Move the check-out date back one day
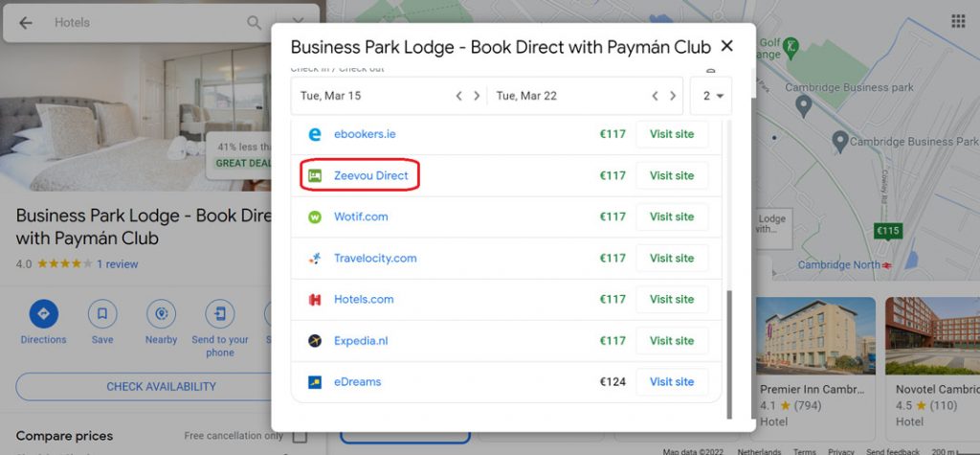 coord(655,96)
